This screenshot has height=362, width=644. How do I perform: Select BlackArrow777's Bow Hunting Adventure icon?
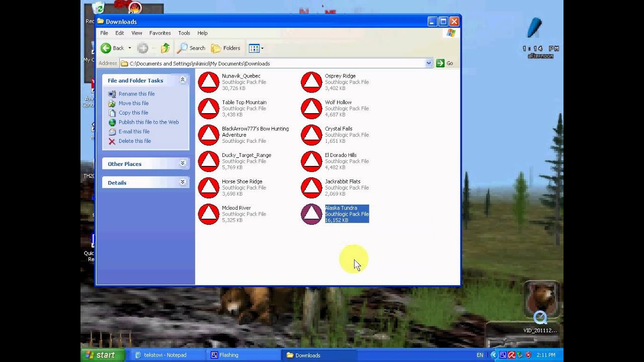[208, 135]
